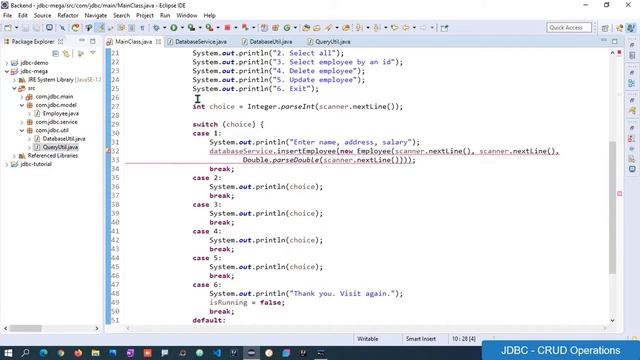Click Package Explorer horizontal scrollbar thumb

click(25, 328)
